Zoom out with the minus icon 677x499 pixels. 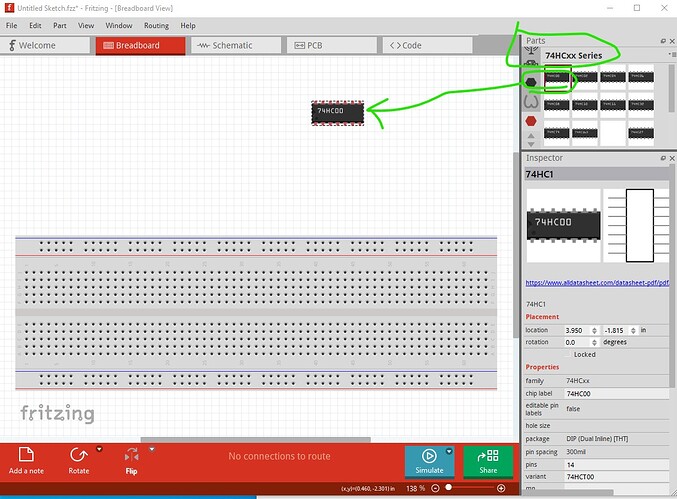(x=435, y=488)
